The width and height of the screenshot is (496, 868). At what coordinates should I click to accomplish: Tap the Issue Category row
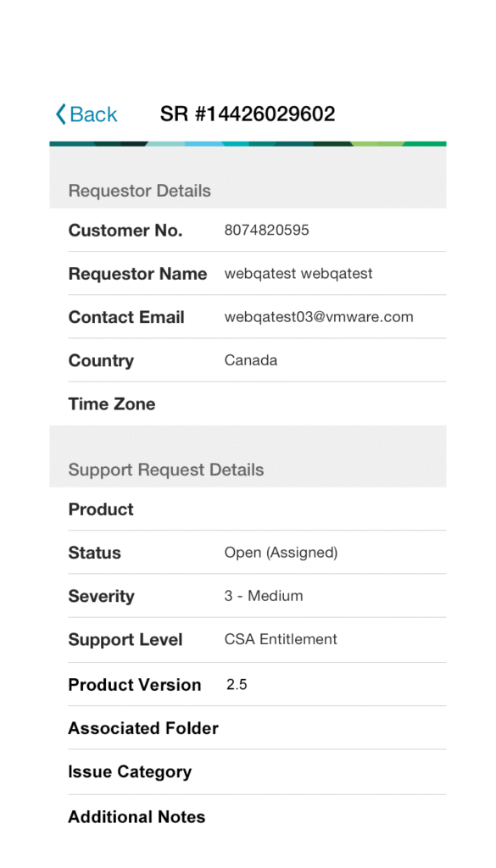coord(248,771)
